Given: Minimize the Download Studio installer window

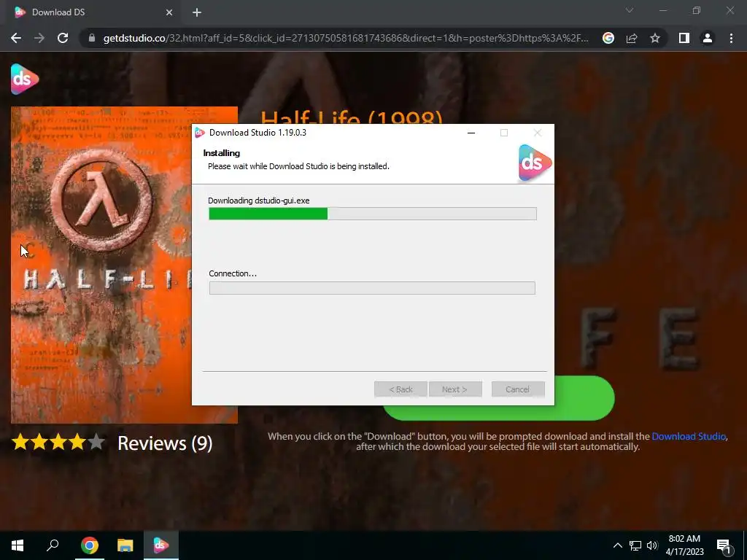Looking at the screenshot, I should tap(471, 133).
